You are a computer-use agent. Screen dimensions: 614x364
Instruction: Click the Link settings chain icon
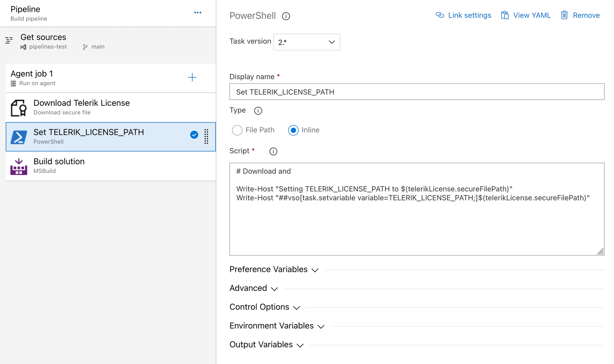tap(439, 15)
